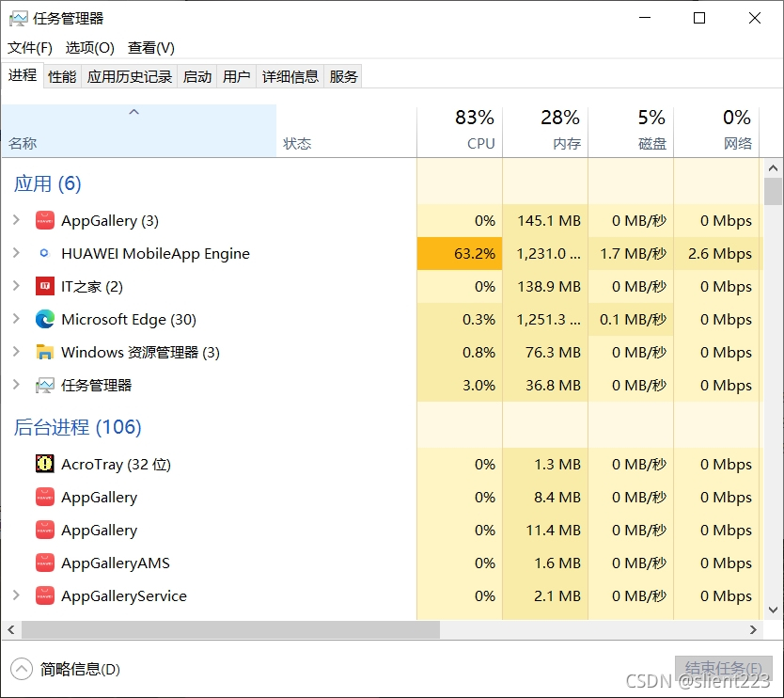Image resolution: width=784 pixels, height=698 pixels.
Task: Click the HUAWEI MobileApp Engine icon
Action: point(44,253)
